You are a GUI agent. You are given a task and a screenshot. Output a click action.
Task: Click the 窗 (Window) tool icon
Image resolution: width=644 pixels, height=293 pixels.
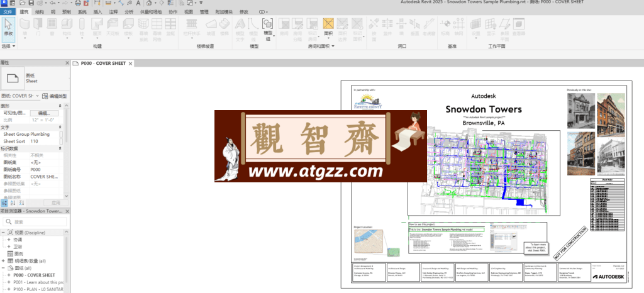coord(52,24)
